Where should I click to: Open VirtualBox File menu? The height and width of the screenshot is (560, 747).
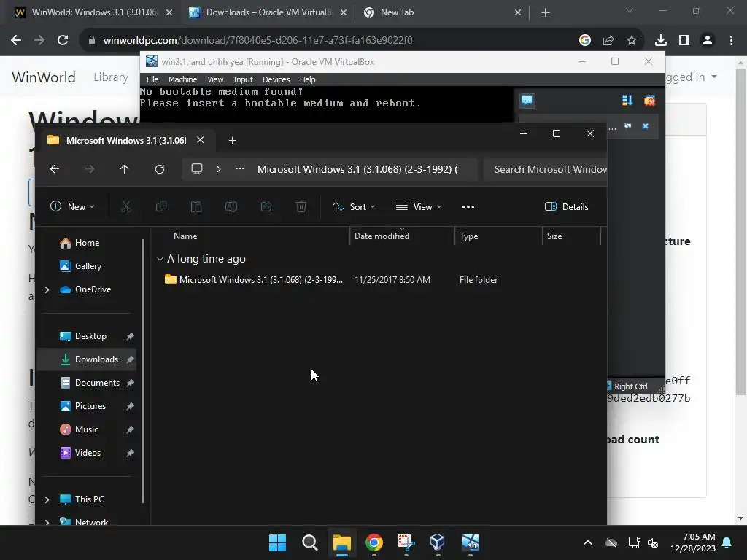(x=152, y=79)
